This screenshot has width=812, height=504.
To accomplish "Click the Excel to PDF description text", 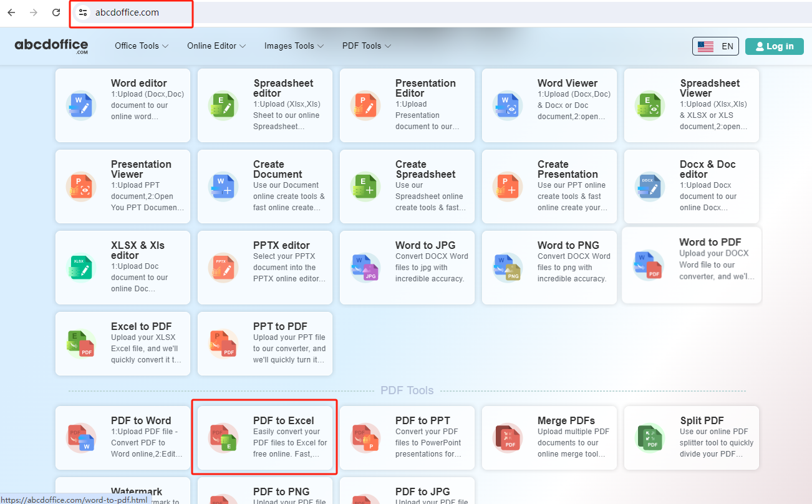I will tap(147, 349).
